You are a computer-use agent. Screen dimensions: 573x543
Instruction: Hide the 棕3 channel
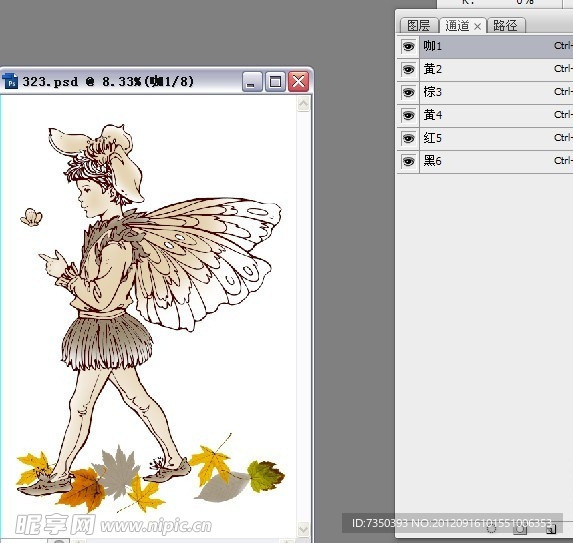[408, 92]
